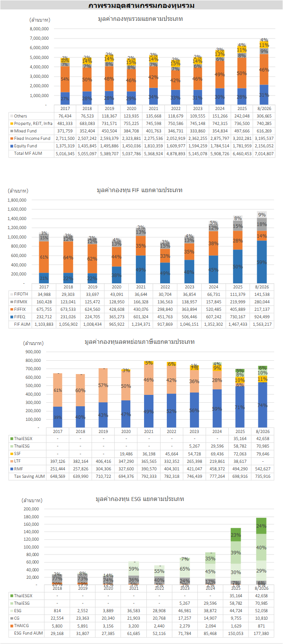
Task: Click cell value 616,269
Action: coord(264,131)
